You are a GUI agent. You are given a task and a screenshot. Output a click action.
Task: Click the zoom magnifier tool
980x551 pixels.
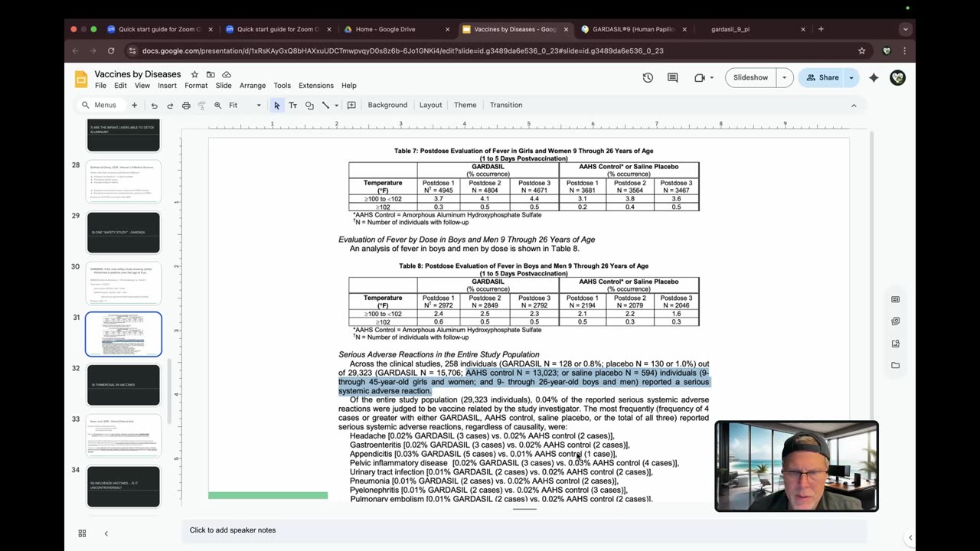[218, 105]
